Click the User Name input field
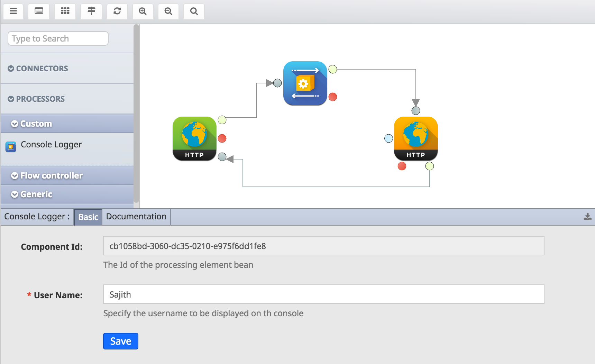This screenshot has height=364, width=595. point(324,294)
